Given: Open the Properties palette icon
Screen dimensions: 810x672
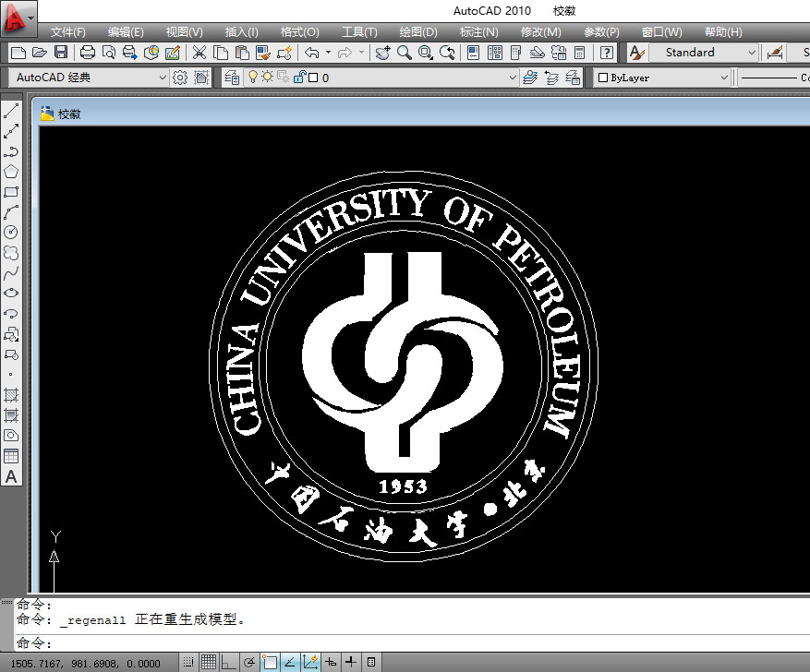Looking at the screenshot, I should click(x=473, y=53).
